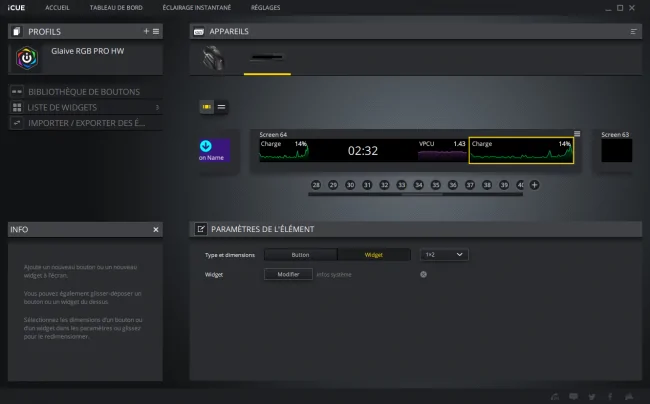Open Importer / Exporter des éléments

pyautogui.click(x=85, y=123)
